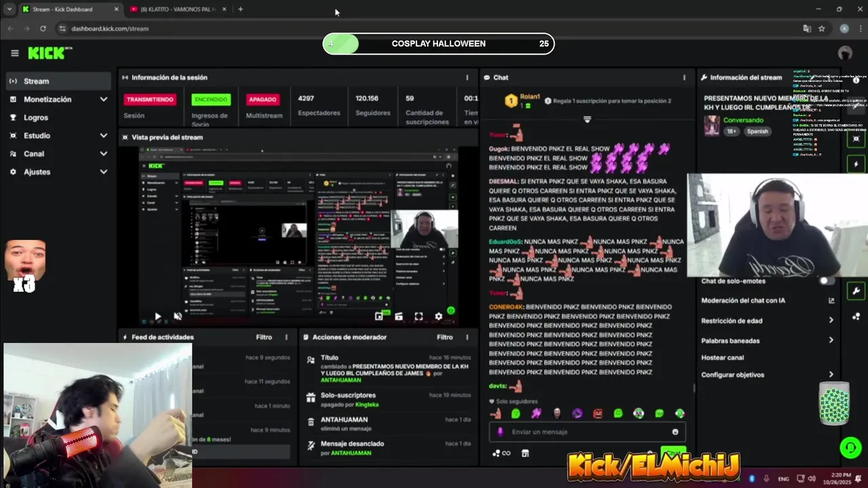Bookmark this page with the star
The image size is (868, 488).
(821, 28)
